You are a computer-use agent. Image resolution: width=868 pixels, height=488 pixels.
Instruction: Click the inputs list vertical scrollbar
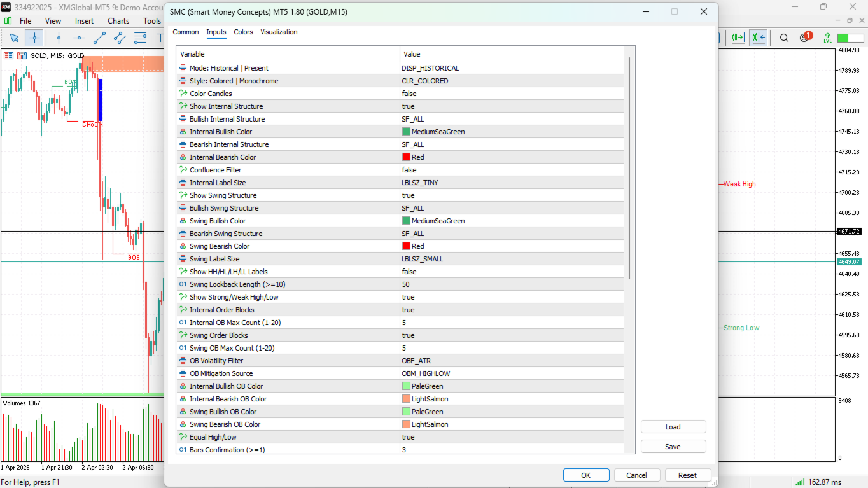click(x=630, y=168)
